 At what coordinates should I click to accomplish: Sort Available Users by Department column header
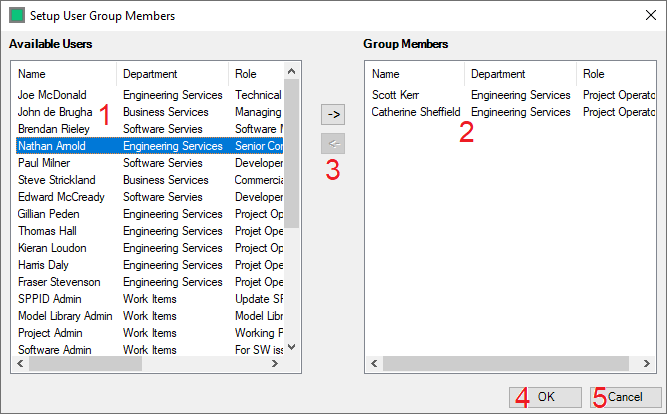pyautogui.click(x=172, y=74)
